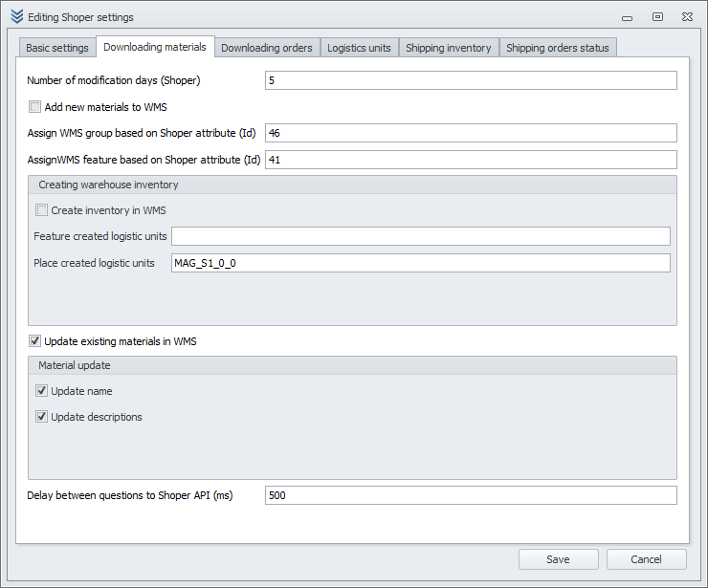Click the AssignWMS feature based on Shoper attribute label
Screen dimensions: 708x588
pyautogui.click(x=144, y=160)
